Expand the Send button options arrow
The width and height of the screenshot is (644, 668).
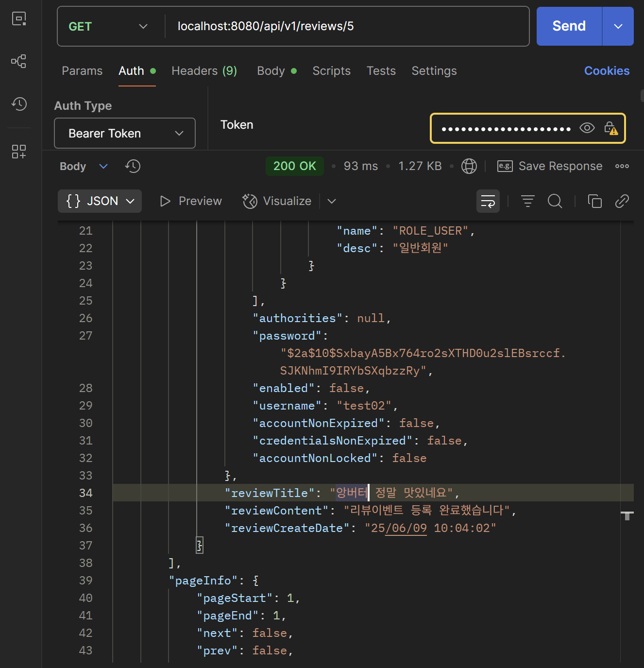(618, 26)
